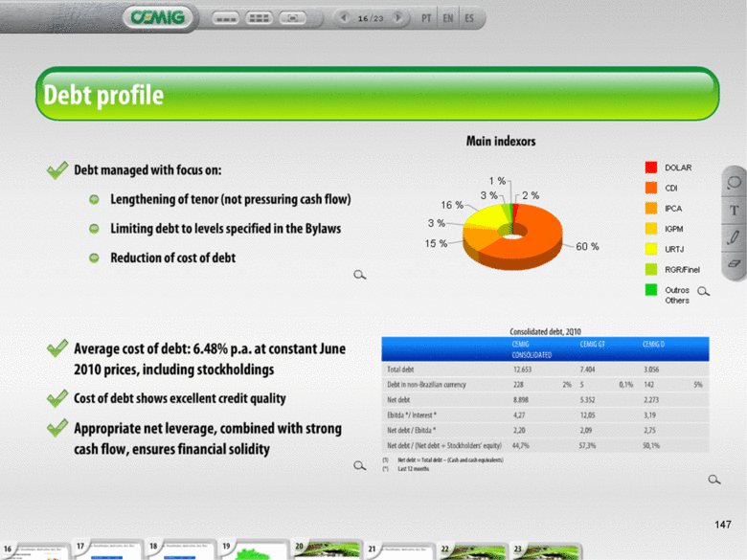Screen dimensions: 747x560
Task: Select the eraser tool
Action: [735, 263]
